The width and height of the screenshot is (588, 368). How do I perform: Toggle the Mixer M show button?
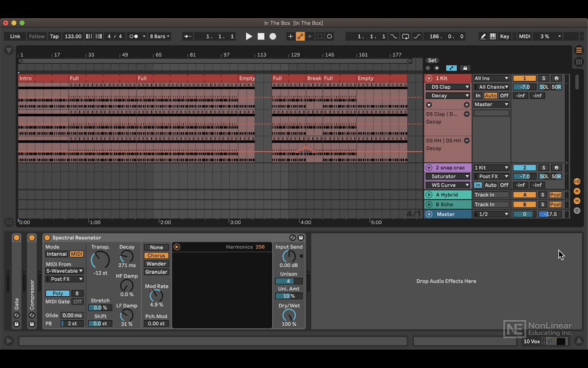click(x=577, y=201)
